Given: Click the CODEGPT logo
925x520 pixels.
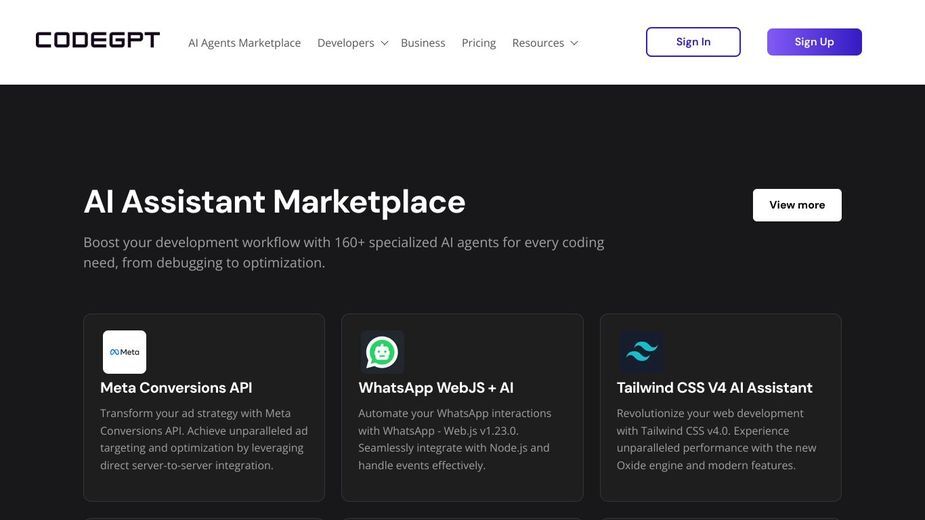Looking at the screenshot, I should tap(97, 40).
